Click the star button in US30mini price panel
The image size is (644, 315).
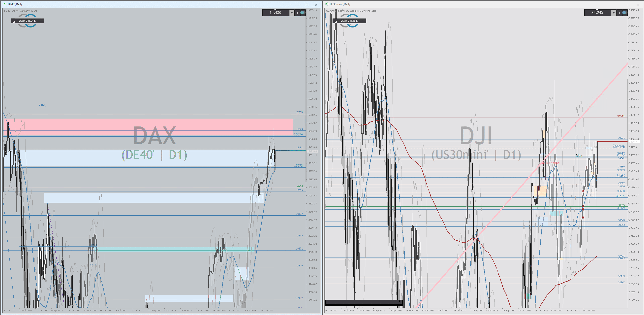[614, 13]
